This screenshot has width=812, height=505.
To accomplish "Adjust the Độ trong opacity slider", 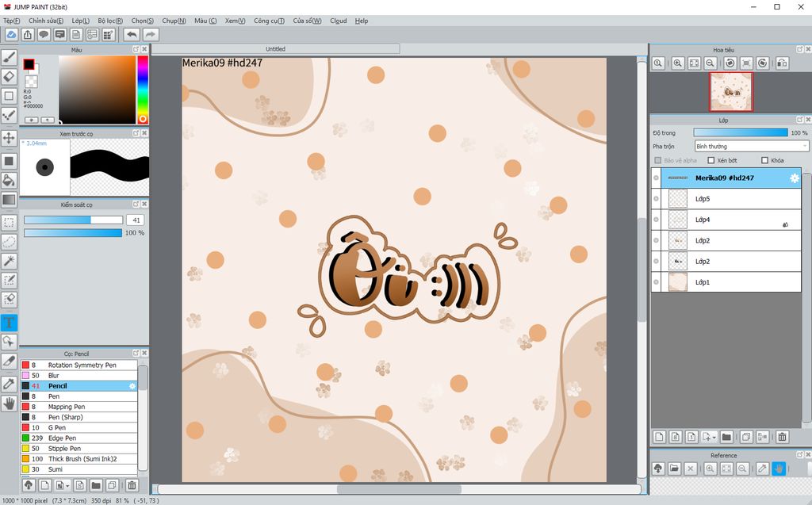I will point(741,133).
